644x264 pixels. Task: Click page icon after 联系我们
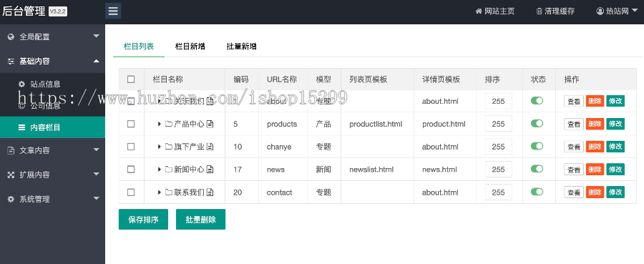click(x=210, y=192)
